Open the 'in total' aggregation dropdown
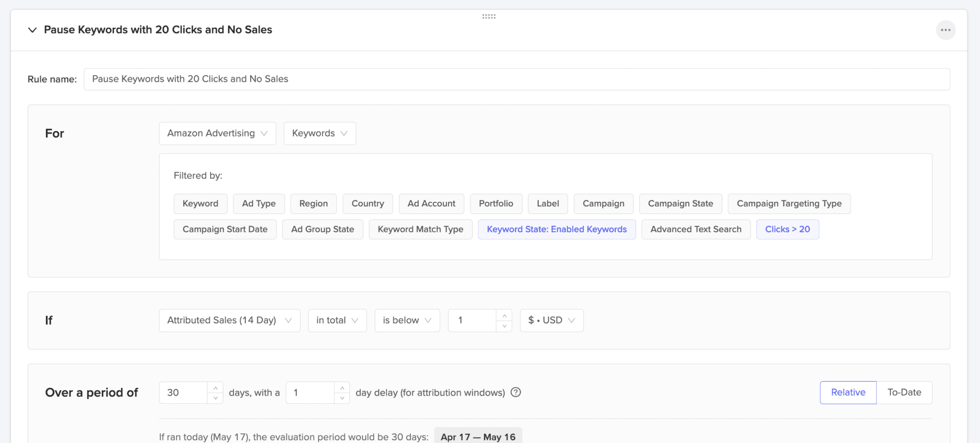This screenshot has height=443, width=980. point(337,320)
